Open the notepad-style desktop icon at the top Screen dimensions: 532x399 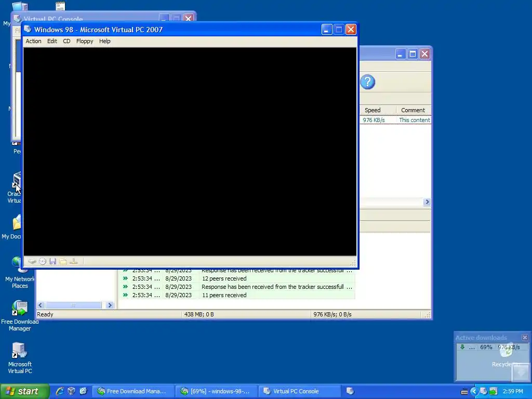tap(60, 6)
